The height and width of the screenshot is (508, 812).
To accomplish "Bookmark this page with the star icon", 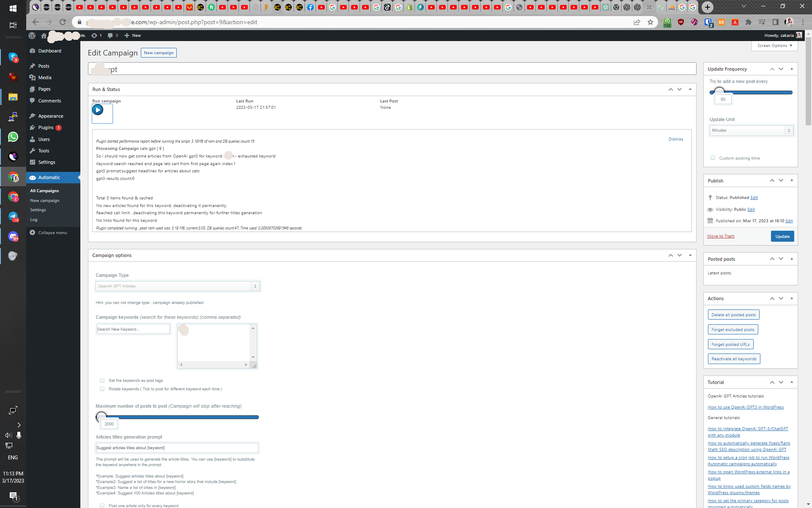I will pos(650,22).
